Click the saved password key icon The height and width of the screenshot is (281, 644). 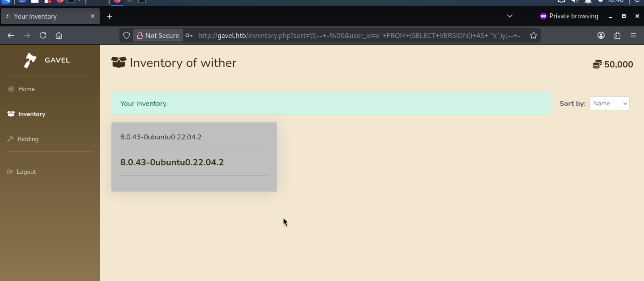pyautogui.click(x=189, y=36)
